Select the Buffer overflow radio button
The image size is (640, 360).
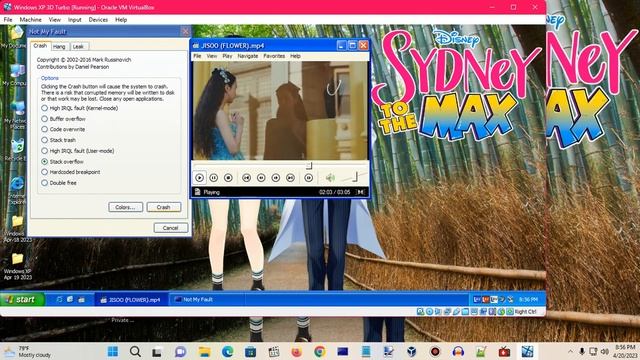tap(44, 119)
